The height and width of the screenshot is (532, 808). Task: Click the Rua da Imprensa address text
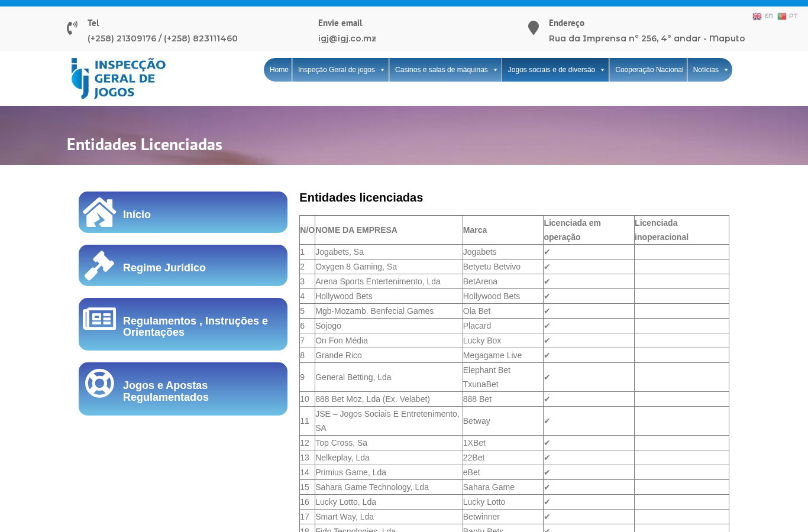click(647, 38)
